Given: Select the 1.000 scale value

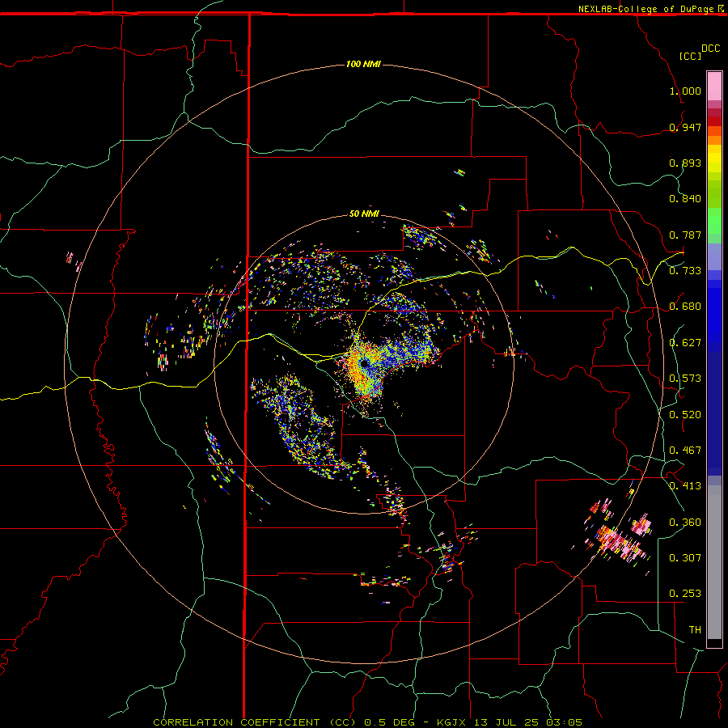Looking at the screenshot, I should [685, 91].
